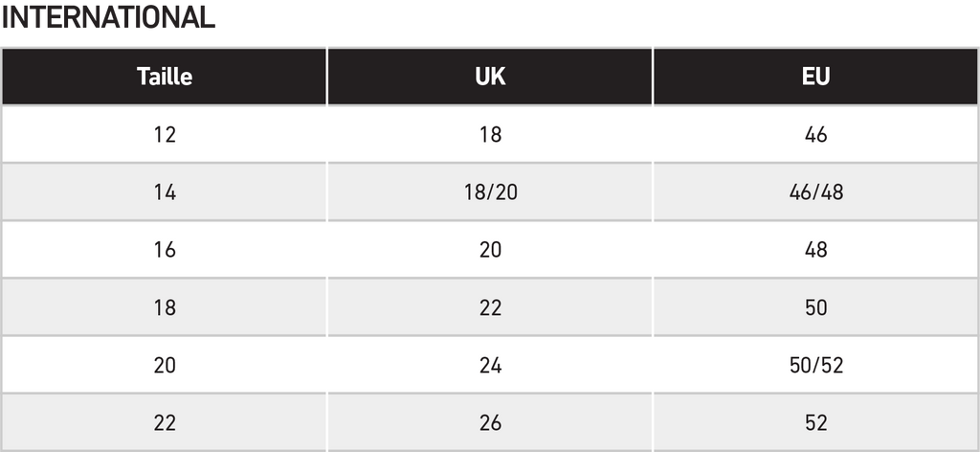Click Taille value 16
Screen dimensions: 980x452
[x=165, y=249]
